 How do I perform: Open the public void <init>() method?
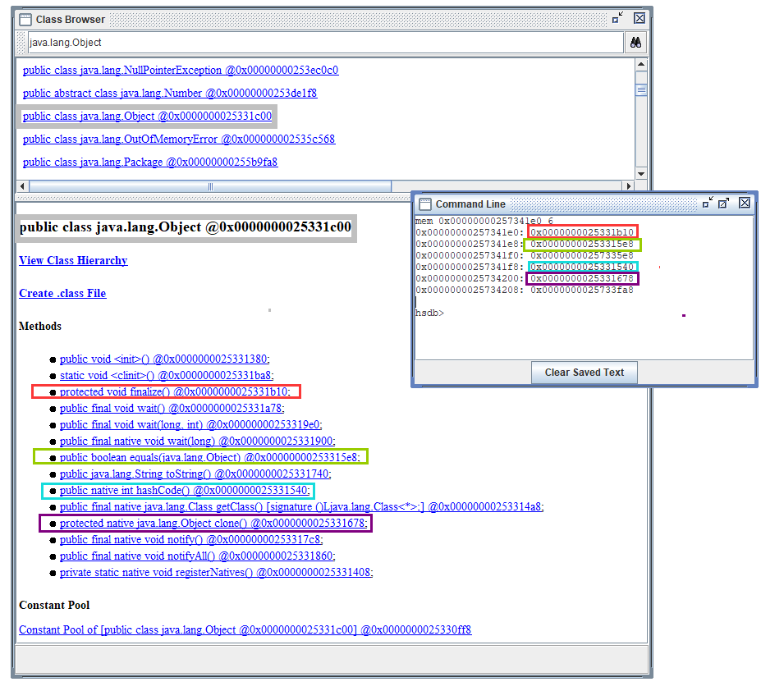[x=164, y=359]
